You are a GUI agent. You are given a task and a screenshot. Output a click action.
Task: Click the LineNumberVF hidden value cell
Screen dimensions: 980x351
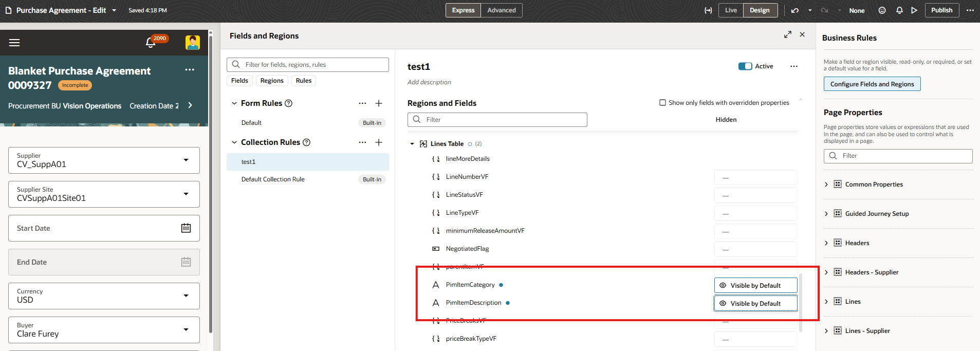[755, 178]
